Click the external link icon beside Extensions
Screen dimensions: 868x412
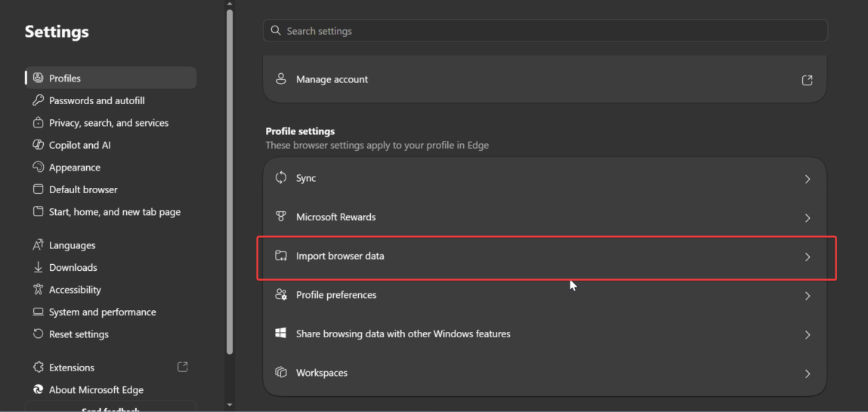pos(183,367)
